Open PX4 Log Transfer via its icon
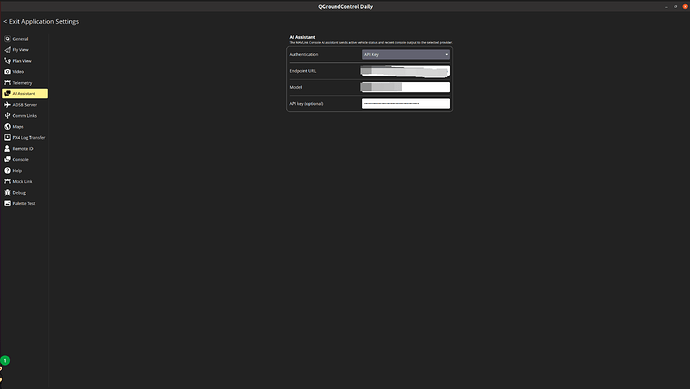 7,137
